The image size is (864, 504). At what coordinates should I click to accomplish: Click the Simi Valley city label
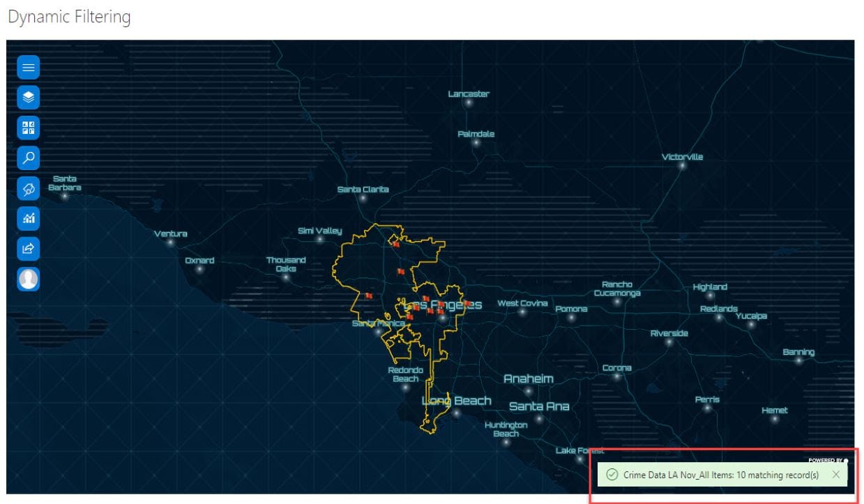pos(320,231)
